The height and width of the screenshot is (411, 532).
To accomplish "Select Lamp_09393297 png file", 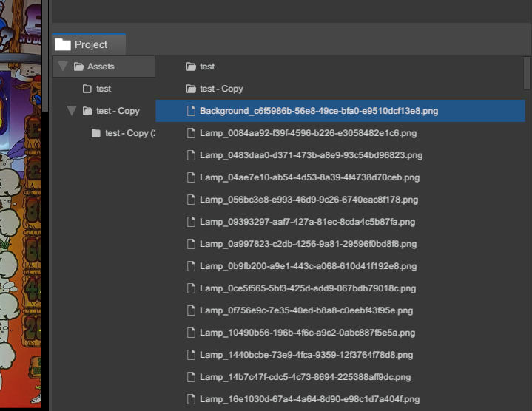I will coord(307,222).
